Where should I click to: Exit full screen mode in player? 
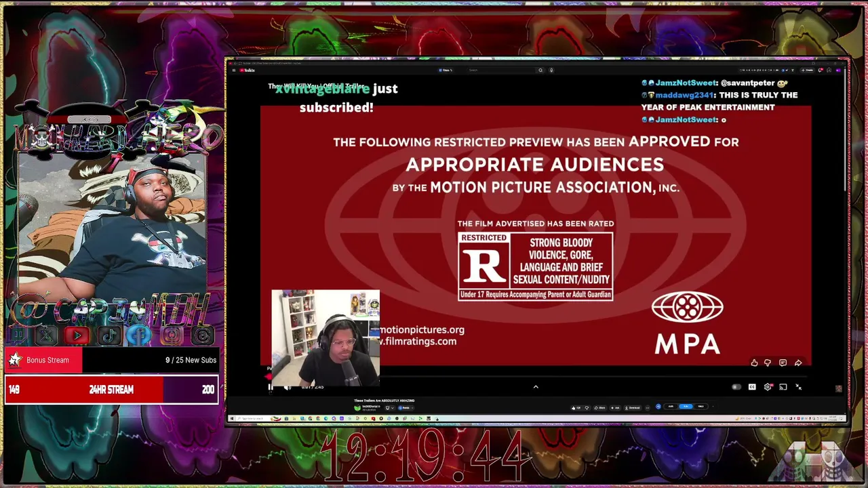799,387
